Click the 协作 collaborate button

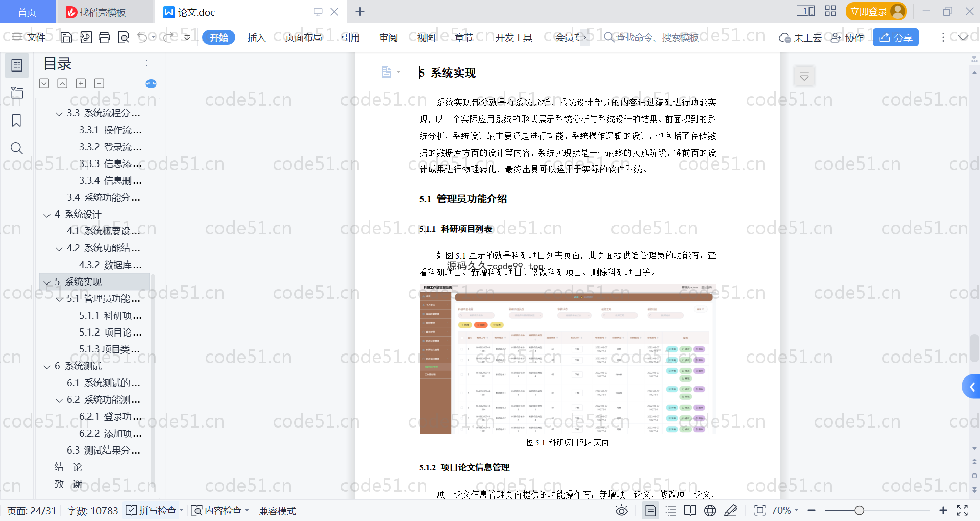coord(847,37)
